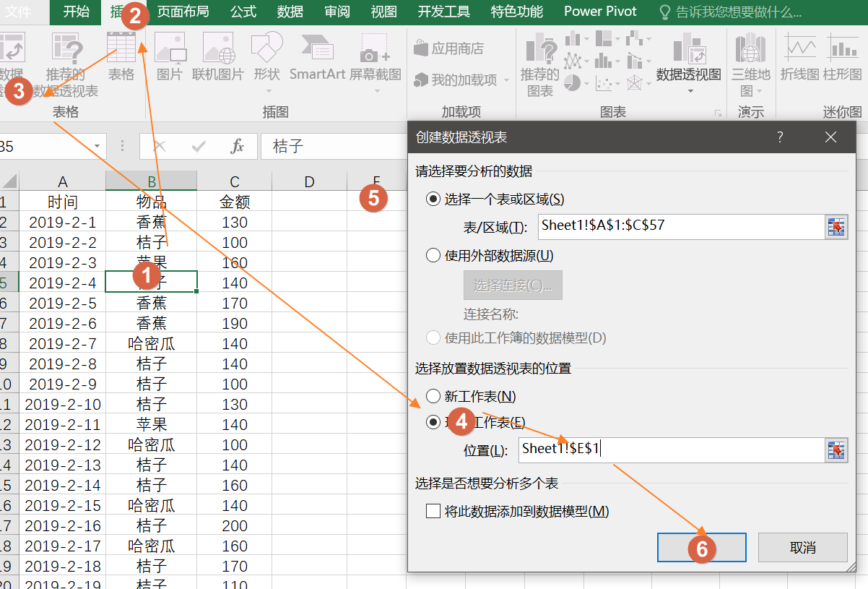Select column C header
868x589 pixels.
pyautogui.click(x=235, y=181)
